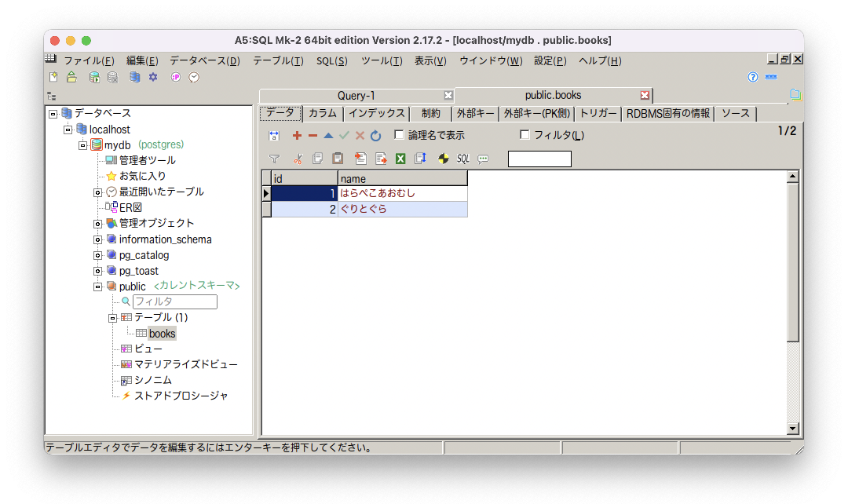Click the blue circular refresh icon

[376, 135]
